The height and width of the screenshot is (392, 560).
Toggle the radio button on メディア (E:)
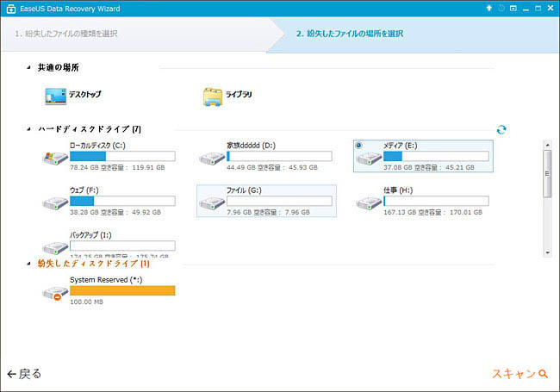359,145
